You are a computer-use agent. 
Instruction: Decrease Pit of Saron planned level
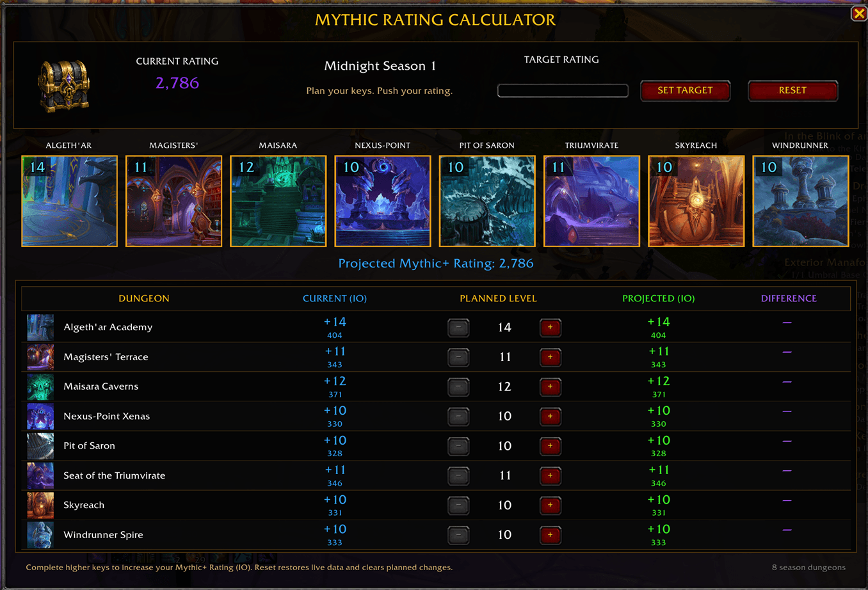tap(458, 446)
